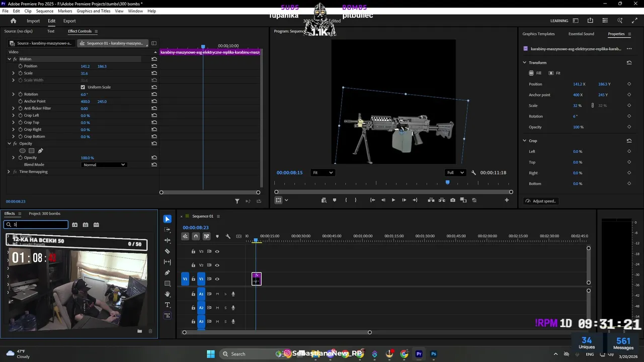Click the Quick Export share icon

(590, 21)
